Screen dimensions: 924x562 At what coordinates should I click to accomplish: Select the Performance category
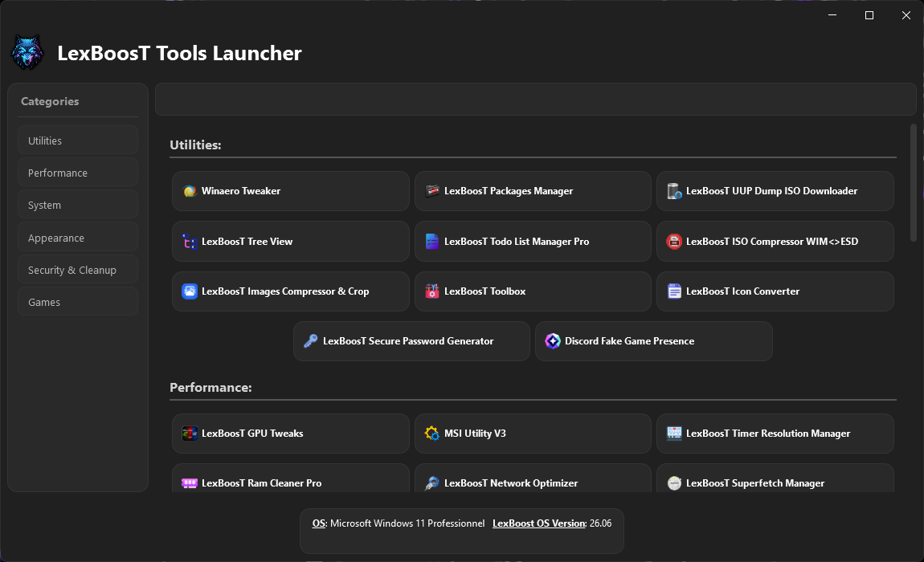78,173
